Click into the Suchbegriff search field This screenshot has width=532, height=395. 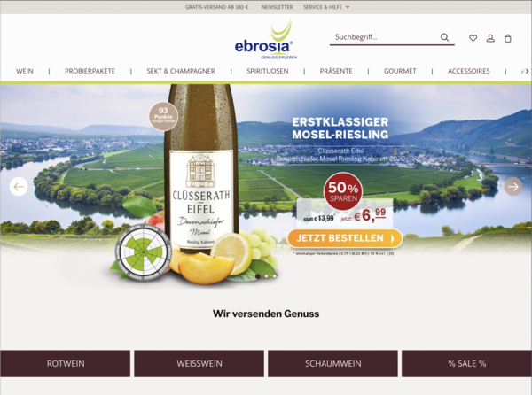(385, 37)
